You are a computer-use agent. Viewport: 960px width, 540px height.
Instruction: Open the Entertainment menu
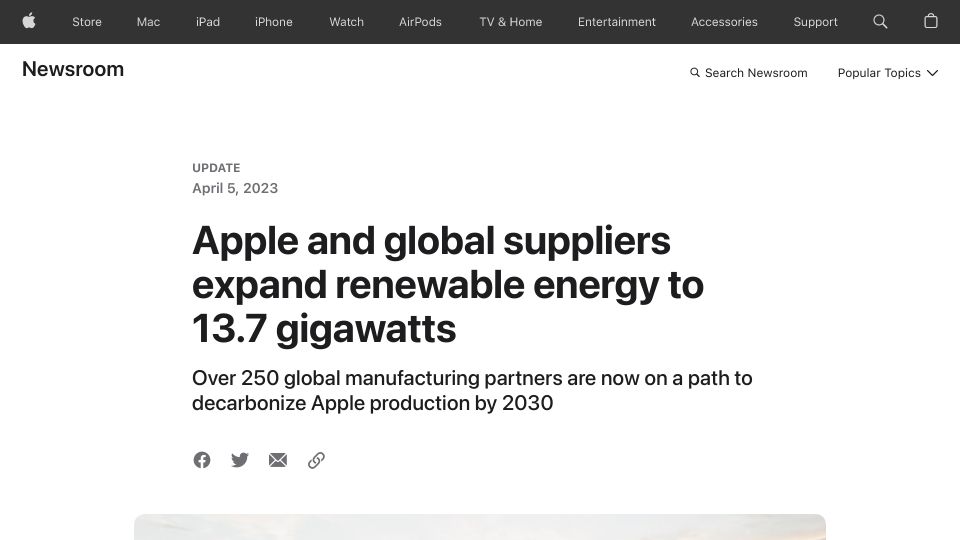point(617,22)
